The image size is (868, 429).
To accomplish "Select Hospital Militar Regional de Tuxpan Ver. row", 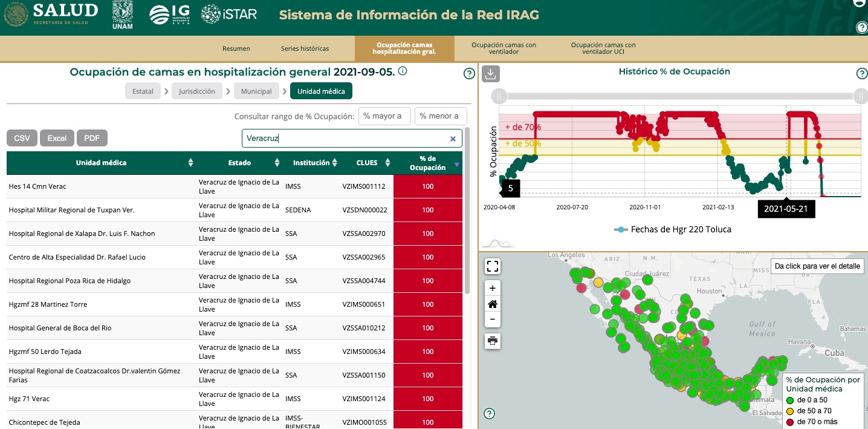I will coord(235,210).
